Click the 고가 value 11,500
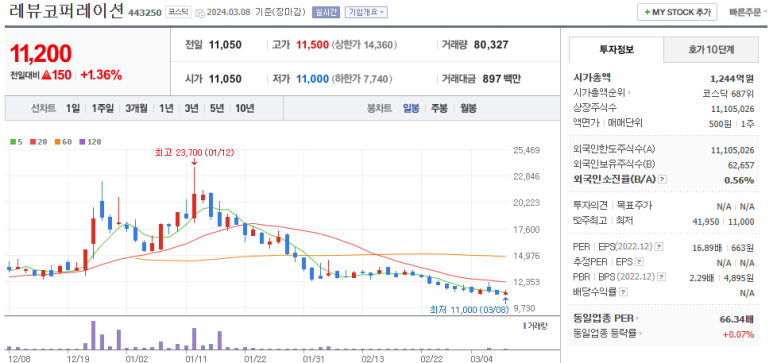The image size is (773, 363). click(x=312, y=45)
